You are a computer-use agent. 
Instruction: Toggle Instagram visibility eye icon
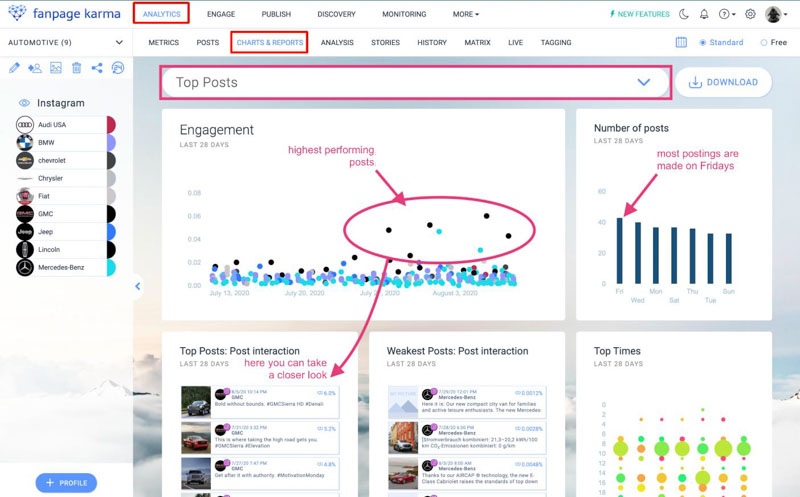(25, 103)
